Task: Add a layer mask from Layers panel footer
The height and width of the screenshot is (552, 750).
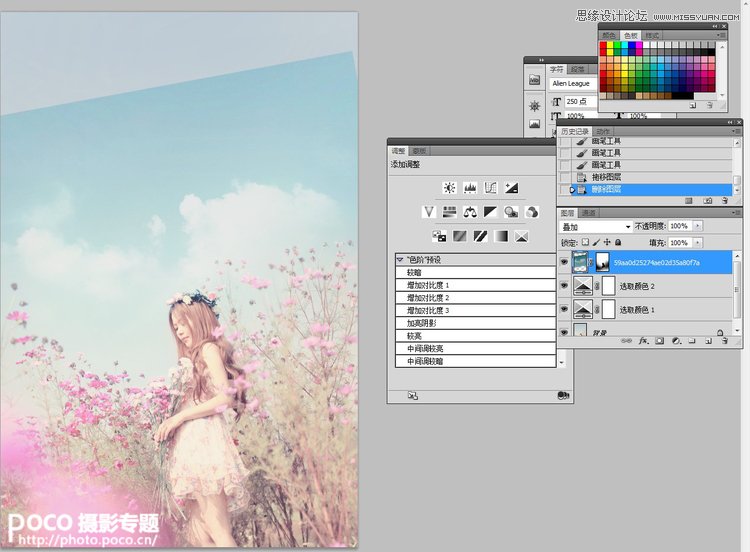Action: [x=660, y=341]
